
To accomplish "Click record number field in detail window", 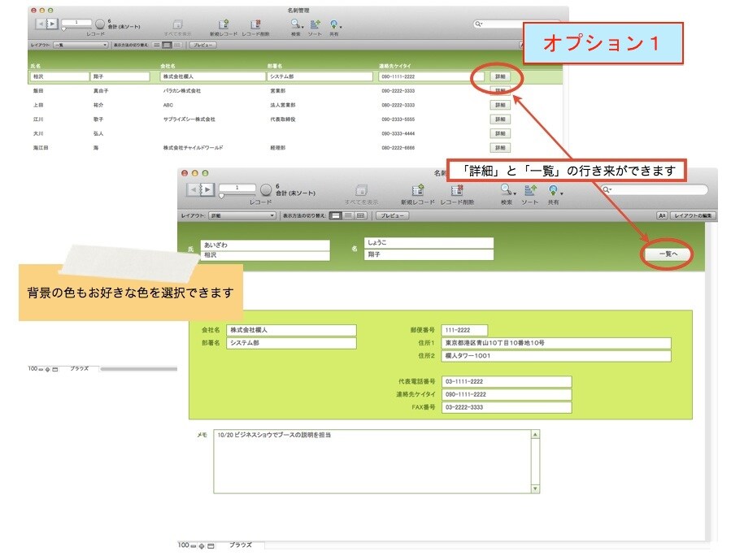I will click(237, 188).
